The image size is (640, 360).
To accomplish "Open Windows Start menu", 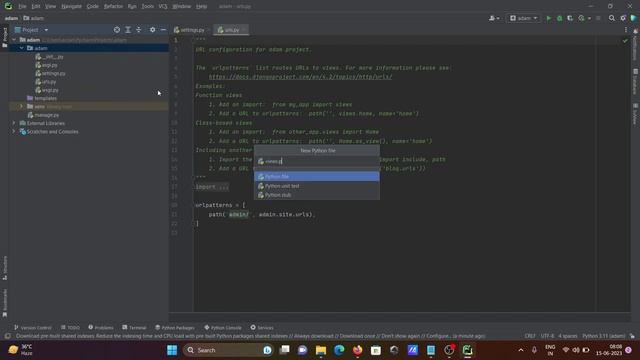I will 172,350.
